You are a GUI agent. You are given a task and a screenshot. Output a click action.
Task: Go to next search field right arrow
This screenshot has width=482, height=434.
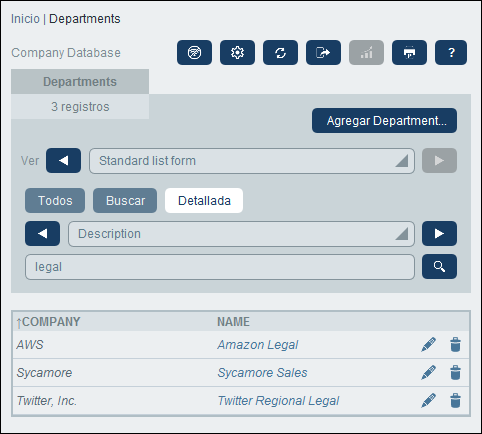point(439,234)
